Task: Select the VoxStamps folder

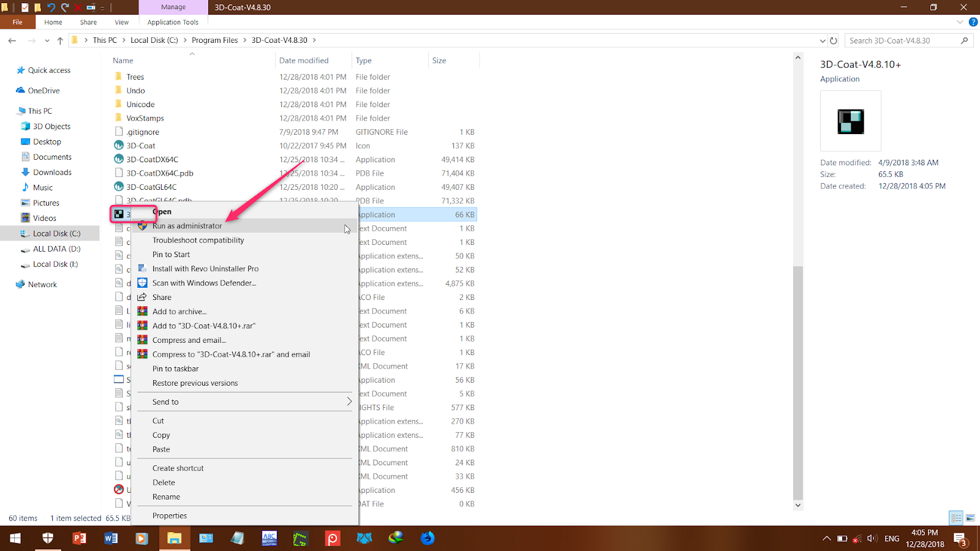Action: 145,118
